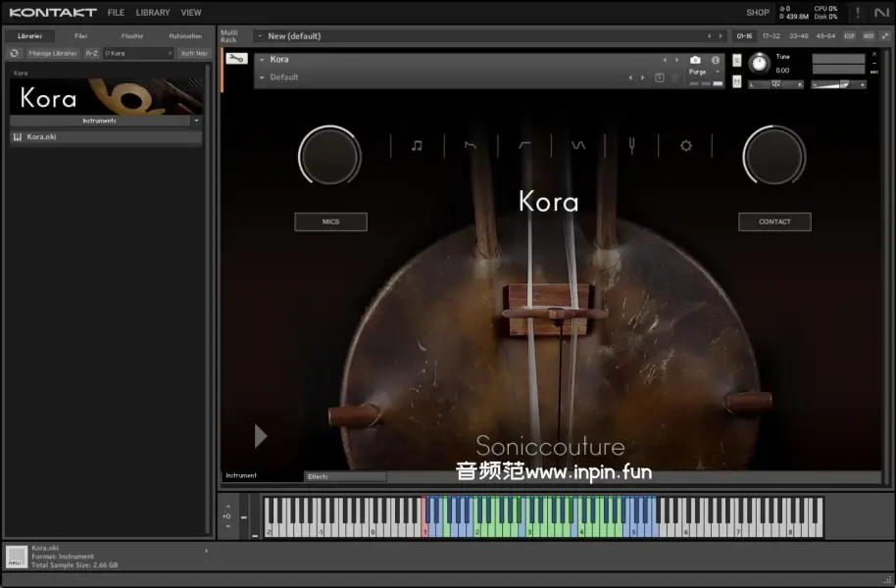896x588 pixels.
Task: Open the gear settings page icon
Action: coord(686,146)
